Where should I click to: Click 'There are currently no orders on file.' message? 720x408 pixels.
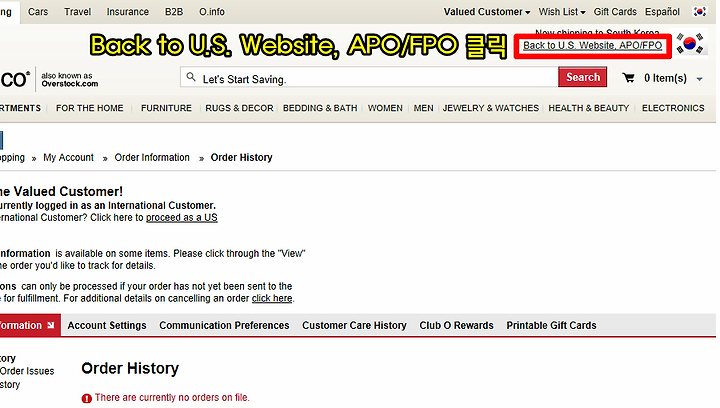172,398
